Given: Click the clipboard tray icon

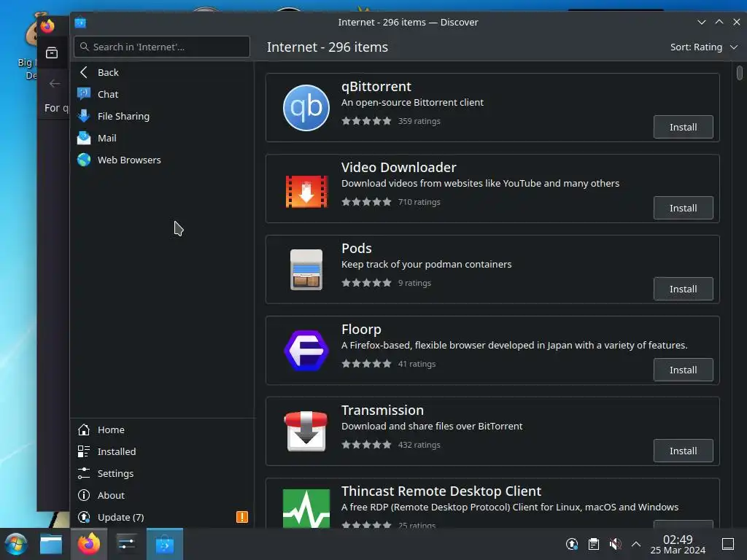Looking at the screenshot, I should coord(594,544).
